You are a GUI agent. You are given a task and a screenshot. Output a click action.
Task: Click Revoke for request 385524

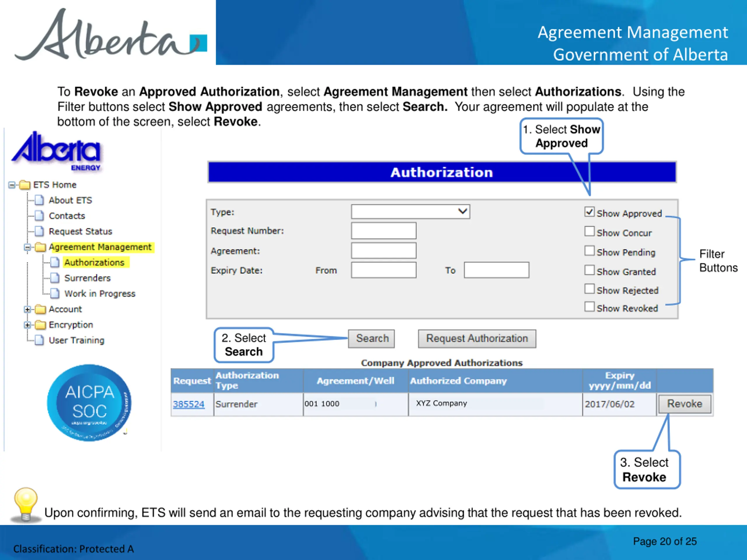(x=685, y=404)
